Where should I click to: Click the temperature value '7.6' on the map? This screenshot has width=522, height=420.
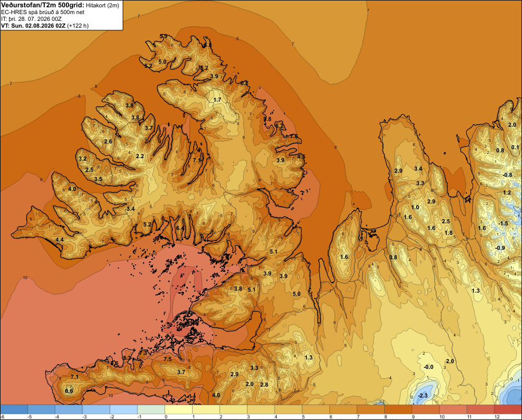pos(294,137)
